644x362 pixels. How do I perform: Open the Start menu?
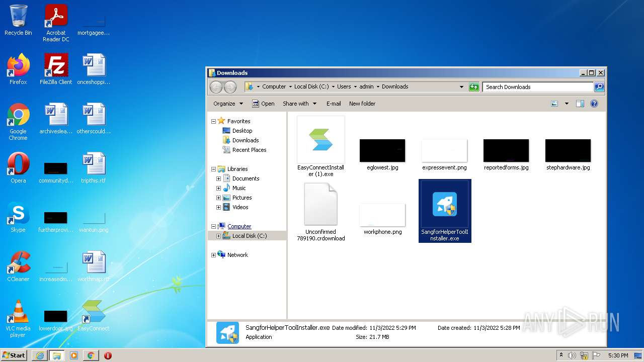14,355
